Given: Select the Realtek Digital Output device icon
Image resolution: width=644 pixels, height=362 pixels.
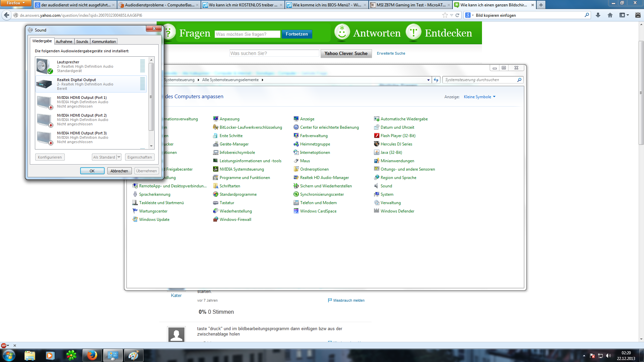Looking at the screenshot, I should pos(45,84).
